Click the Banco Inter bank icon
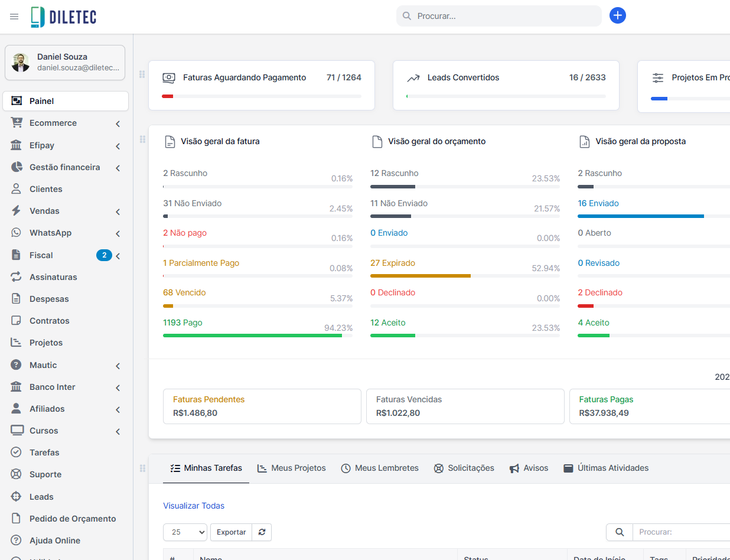Screen dimensions: 730x560 [x=17, y=387]
